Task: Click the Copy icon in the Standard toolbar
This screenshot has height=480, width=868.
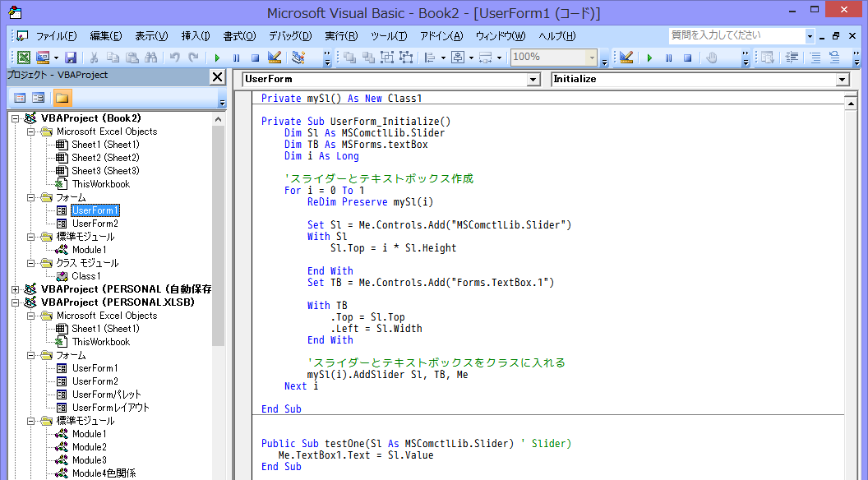Action: click(x=113, y=57)
